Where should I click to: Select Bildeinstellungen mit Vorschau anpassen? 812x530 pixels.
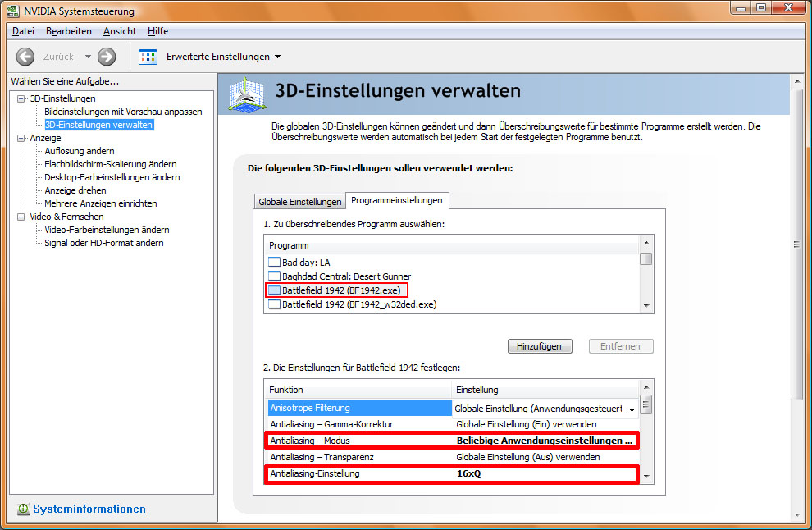click(123, 112)
